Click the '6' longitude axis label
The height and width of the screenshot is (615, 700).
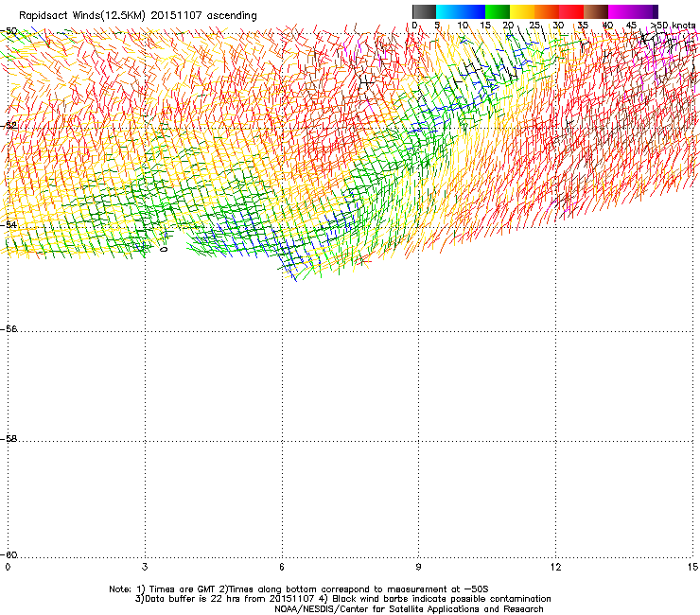click(x=282, y=567)
